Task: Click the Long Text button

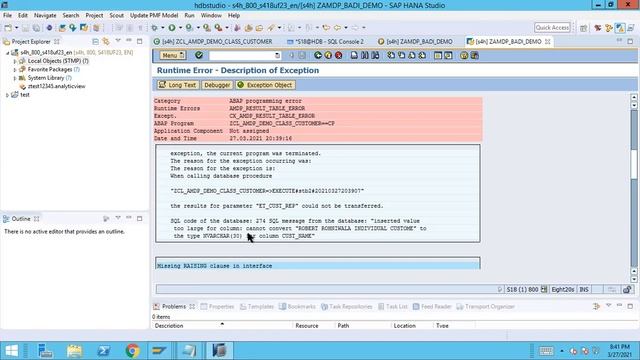Action: pos(178,85)
